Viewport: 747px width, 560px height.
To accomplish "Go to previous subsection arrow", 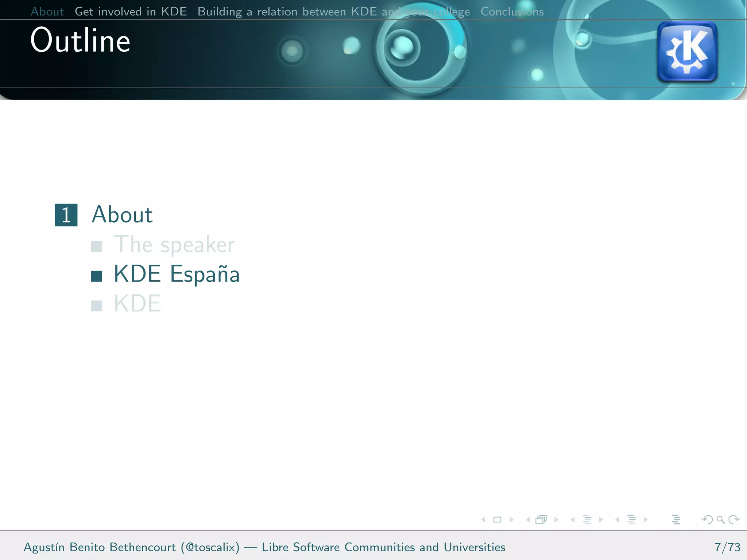I will tap(573, 520).
